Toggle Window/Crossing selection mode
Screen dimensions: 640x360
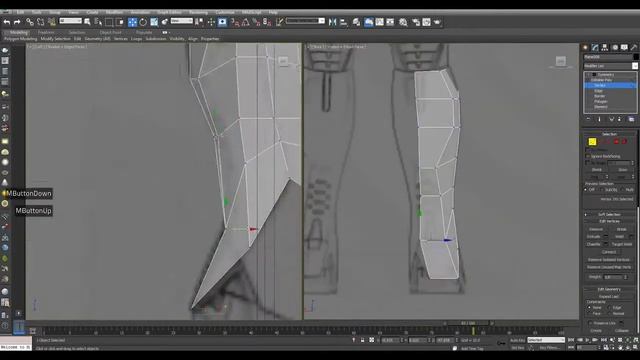pyautogui.click(x=120, y=22)
